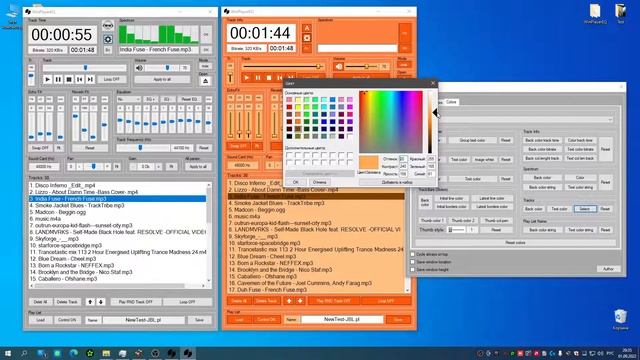Move track up in gray player list
The width and height of the screenshot is (640, 360).
90,302
